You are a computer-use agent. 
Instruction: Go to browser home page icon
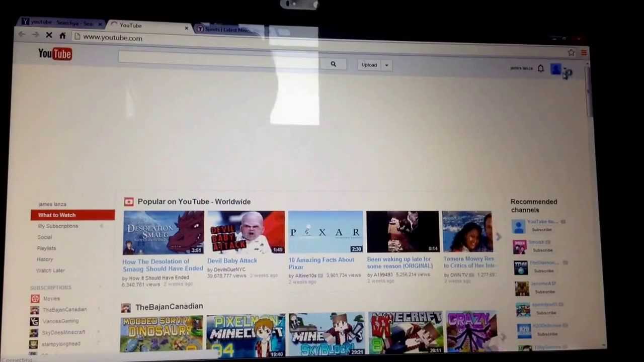click(x=62, y=36)
